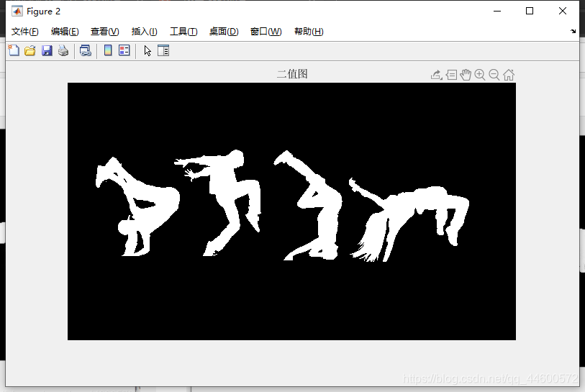Print the figure using printer icon
Viewport: 585px width, 392px height.
coord(63,50)
